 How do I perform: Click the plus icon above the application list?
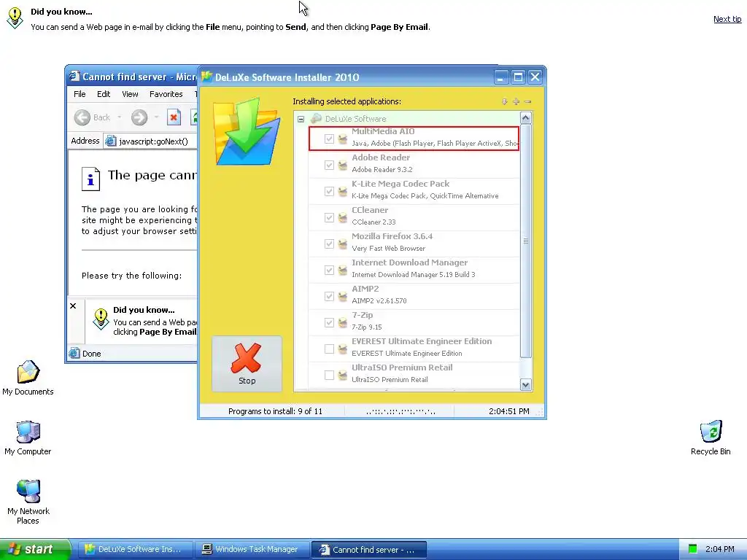click(516, 101)
